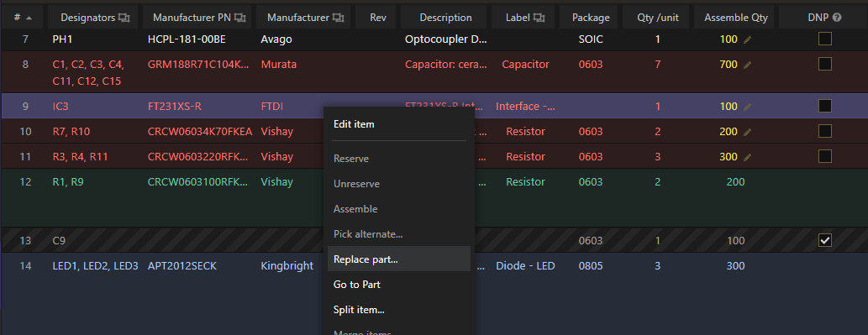Click the icon beside Manufacturer column header
The height and width of the screenshot is (335, 868).
[339, 18]
